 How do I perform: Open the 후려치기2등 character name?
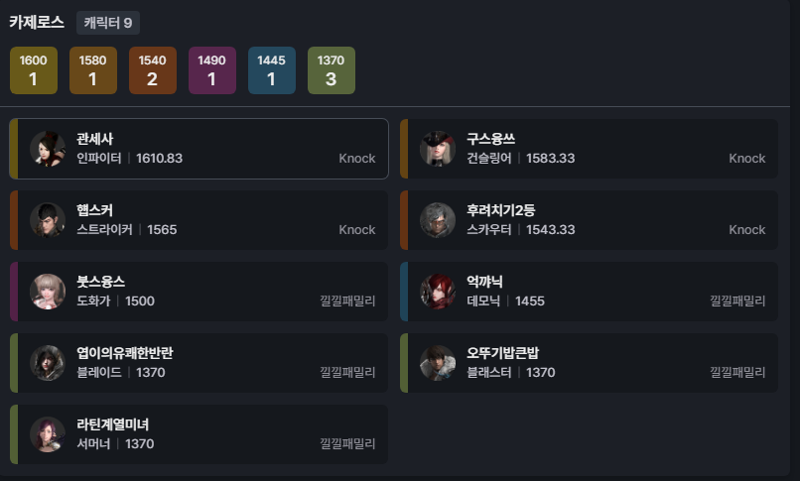(x=501, y=210)
